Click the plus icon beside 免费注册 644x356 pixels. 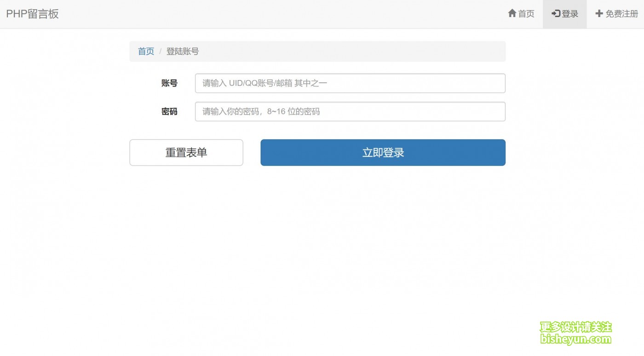click(x=599, y=13)
